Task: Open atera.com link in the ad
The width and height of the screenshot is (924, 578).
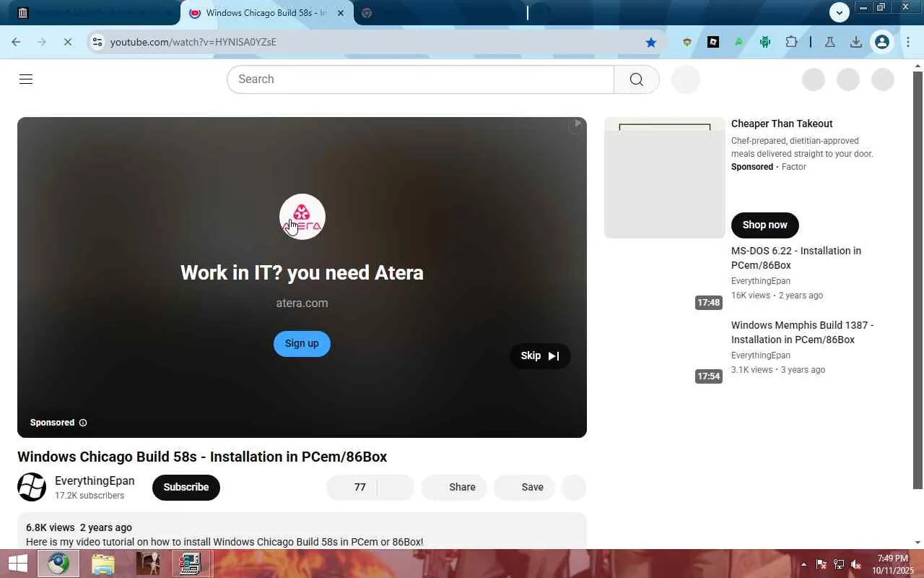Action: [302, 303]
